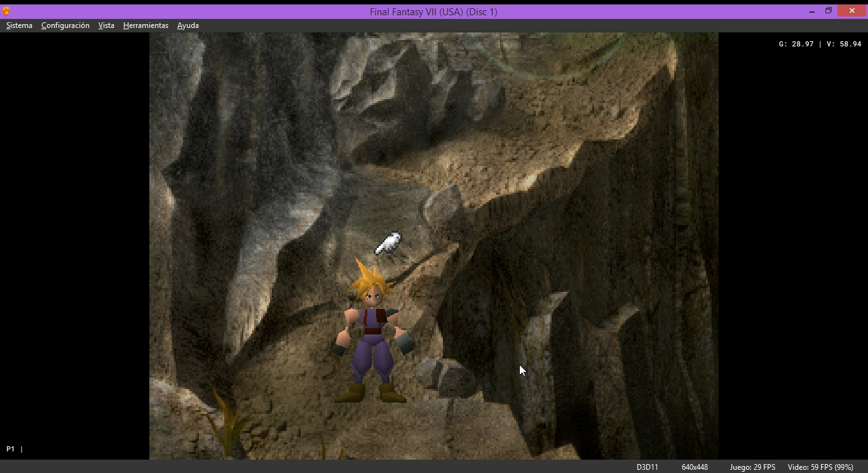Click the Video: 59 FPS (99%) status
This screenshot has width=868, height=473.
[820, 467]
